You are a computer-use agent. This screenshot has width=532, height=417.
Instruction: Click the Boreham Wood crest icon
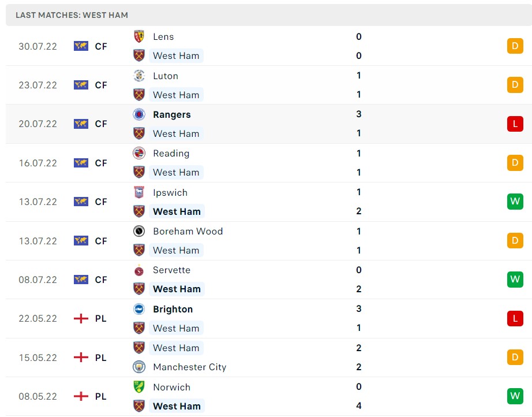138,231
